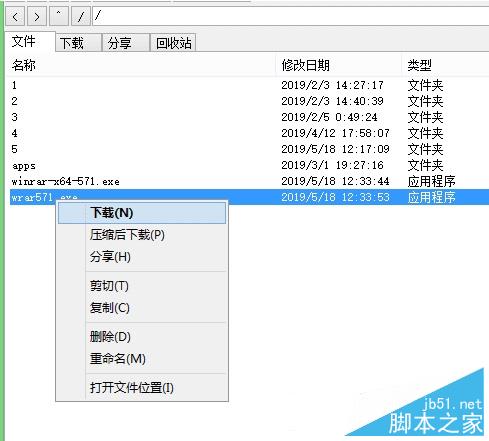Select folder named 1
Screen dimensions: 489x441
pos(14,85)
